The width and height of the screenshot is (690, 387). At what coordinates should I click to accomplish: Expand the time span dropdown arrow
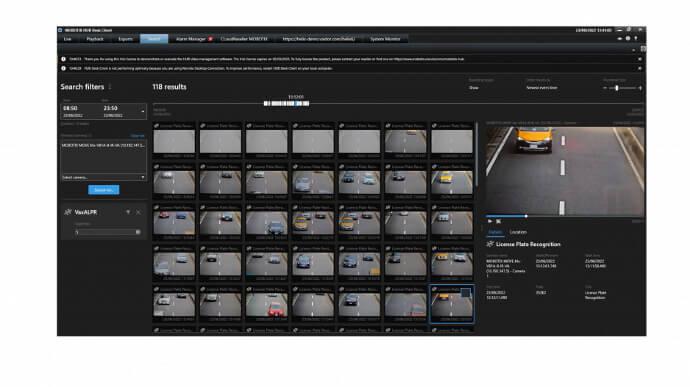143,111
